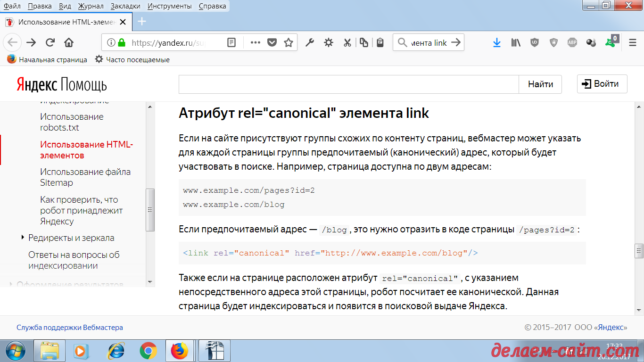Open the Инструменты menu
644x362 pixels.
[x=169, y=6]
